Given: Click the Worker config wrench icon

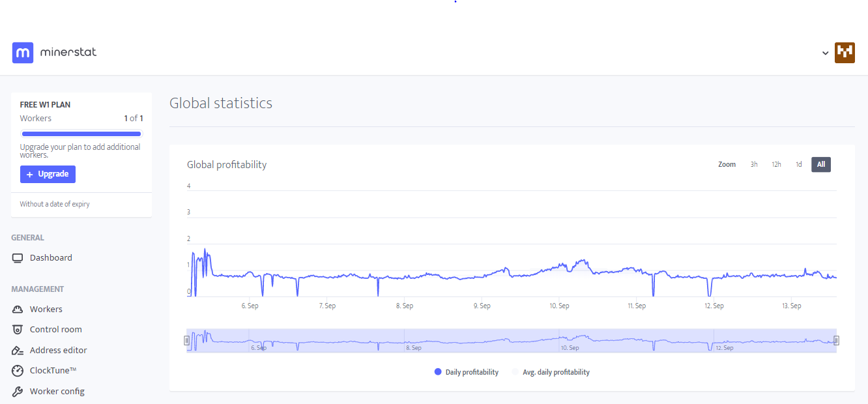Looking at the screenshot, I should click(18, 392).
